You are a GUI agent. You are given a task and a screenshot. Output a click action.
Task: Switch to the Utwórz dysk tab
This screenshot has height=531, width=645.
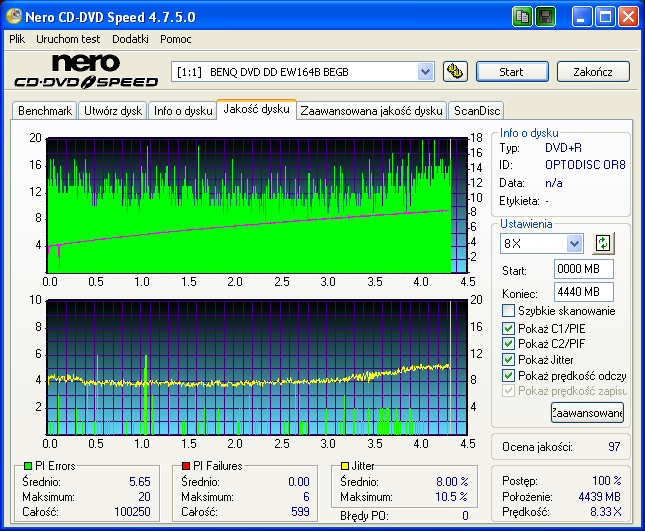click(113, 111)
